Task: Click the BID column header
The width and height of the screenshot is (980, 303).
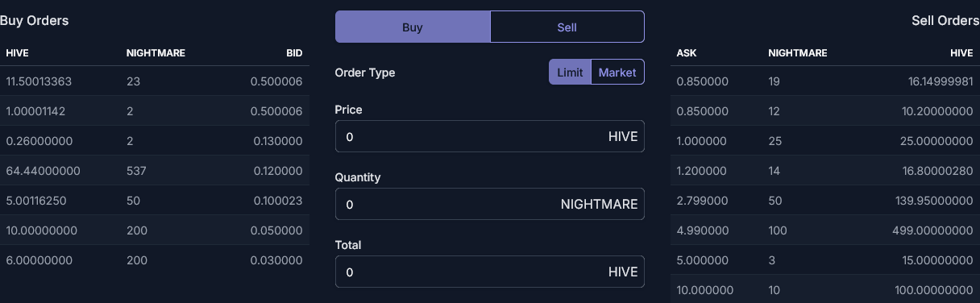Action: [x=294, y=53]
